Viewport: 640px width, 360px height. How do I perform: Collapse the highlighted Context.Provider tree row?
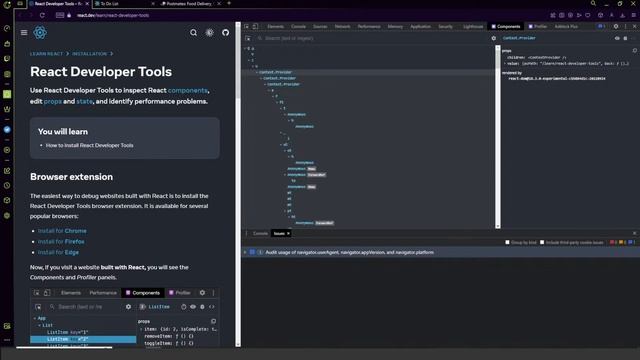click(x=257, y=72)
